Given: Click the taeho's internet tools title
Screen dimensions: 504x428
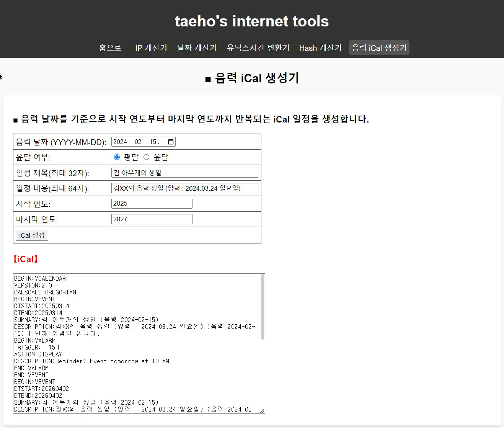Looking at the screenshot, I should pyautogui.click(x=252, y=21).
